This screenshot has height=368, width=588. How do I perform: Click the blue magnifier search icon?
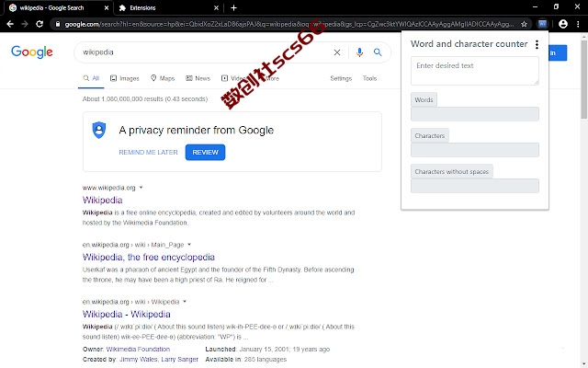click(378, 52)
